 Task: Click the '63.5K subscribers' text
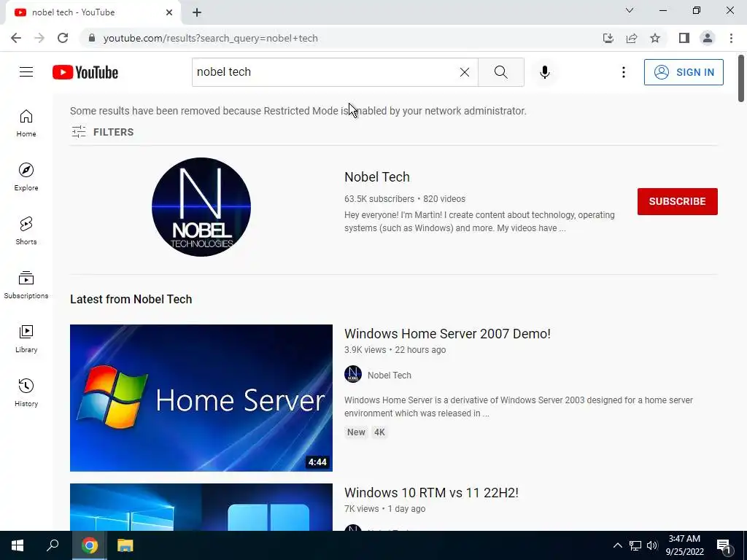coord(379,198)
